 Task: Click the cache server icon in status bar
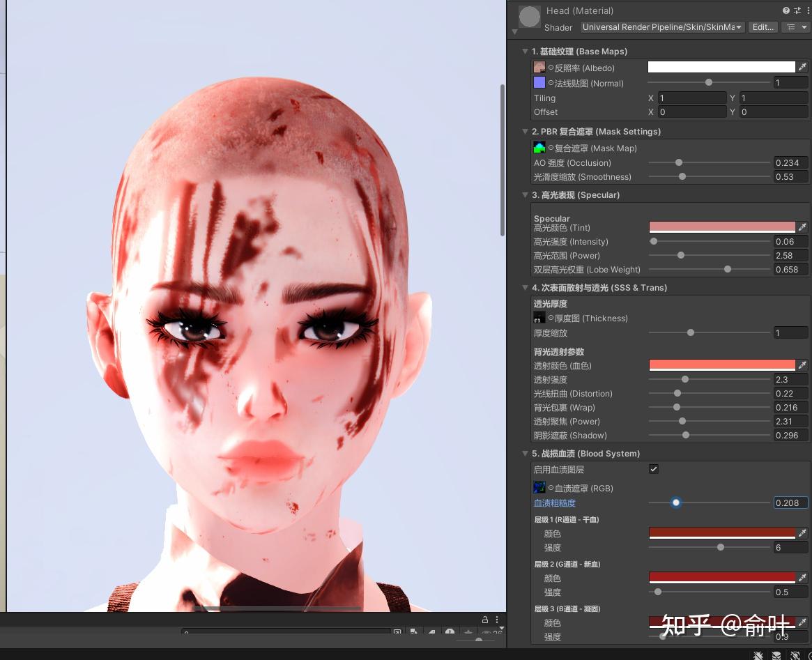pyautogui.click(x=776, y=655)
